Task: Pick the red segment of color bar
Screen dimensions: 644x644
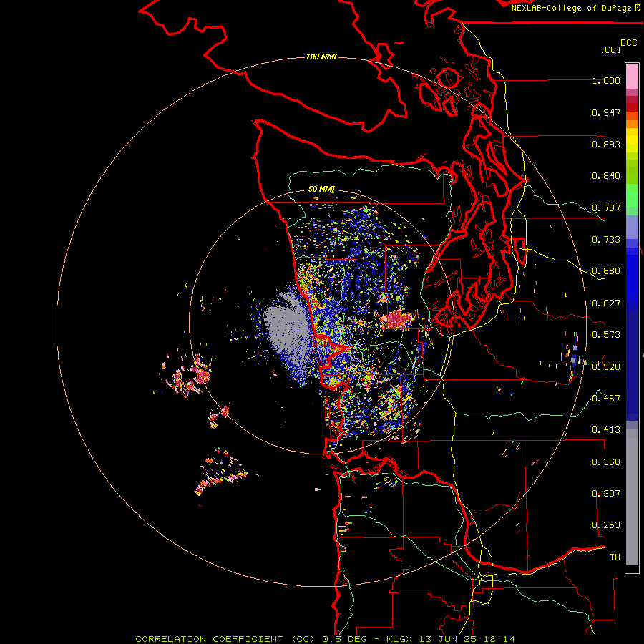Action: pyautogui.click(x=632, y=107)
